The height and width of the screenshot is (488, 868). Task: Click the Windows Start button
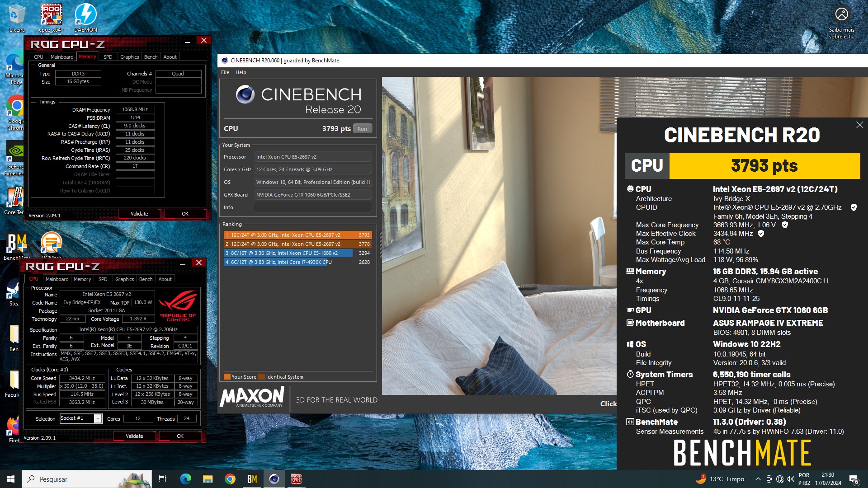11,479
